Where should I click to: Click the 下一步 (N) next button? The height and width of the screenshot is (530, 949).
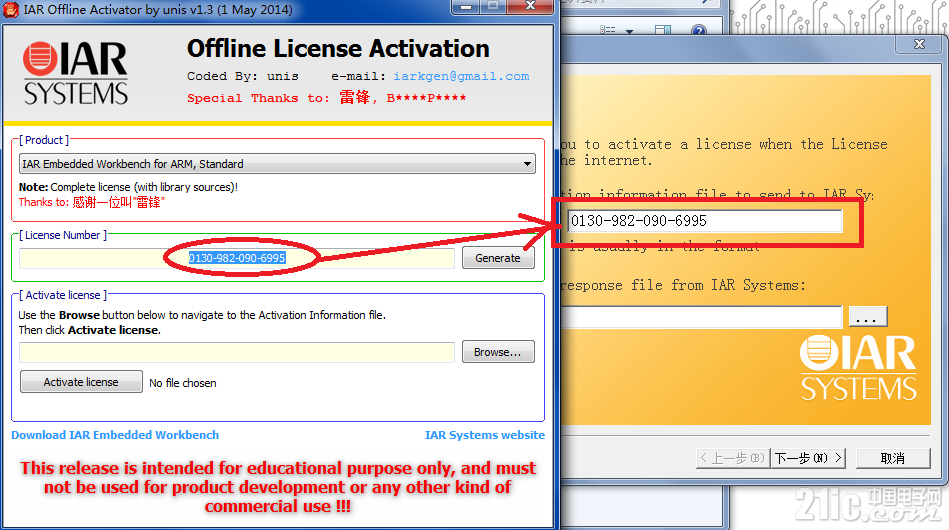[x=808, y=458]
